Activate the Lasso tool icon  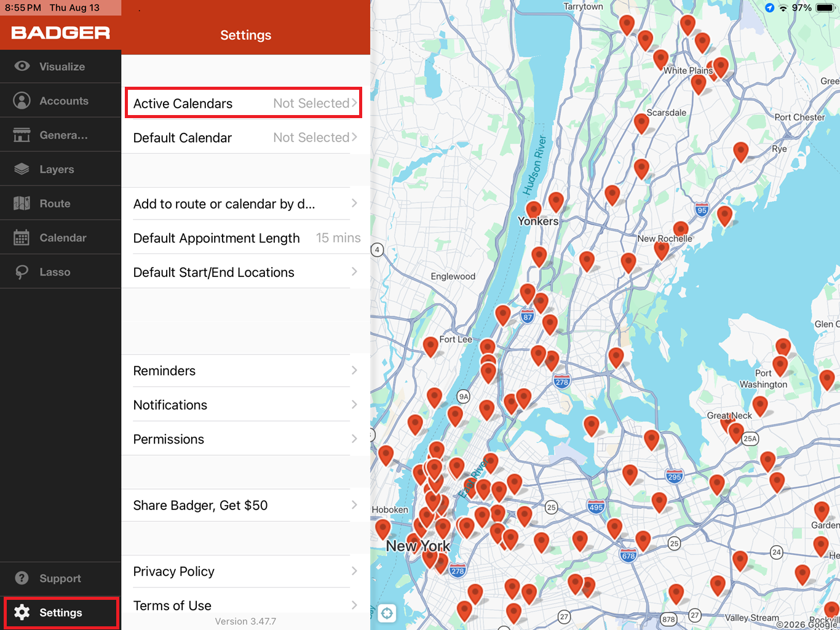[x=22, y=272]
